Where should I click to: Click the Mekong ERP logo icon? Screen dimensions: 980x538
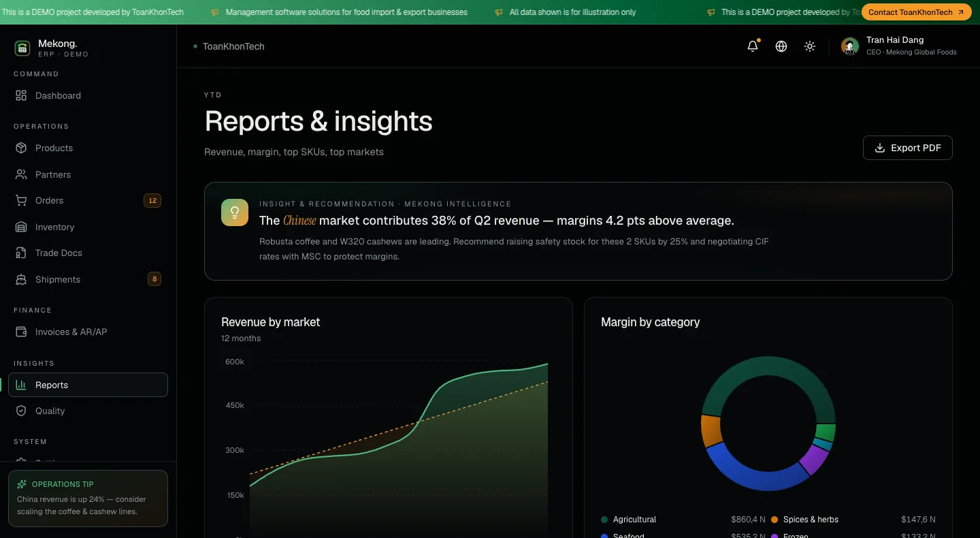pos(22,48)
